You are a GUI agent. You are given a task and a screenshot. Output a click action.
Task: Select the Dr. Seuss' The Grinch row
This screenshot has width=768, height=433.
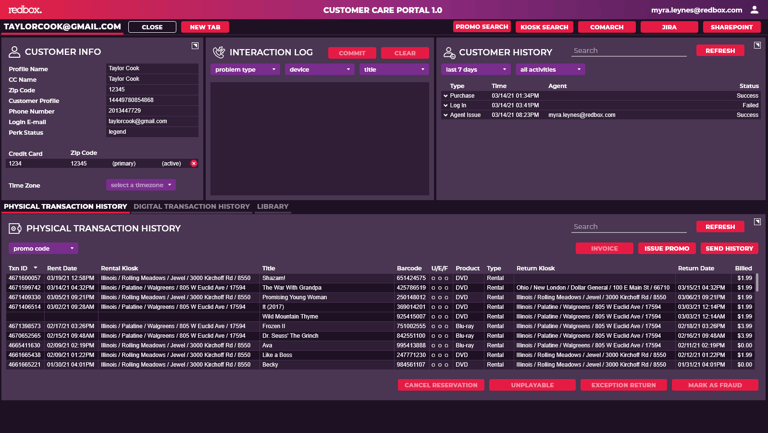(380, 336)
